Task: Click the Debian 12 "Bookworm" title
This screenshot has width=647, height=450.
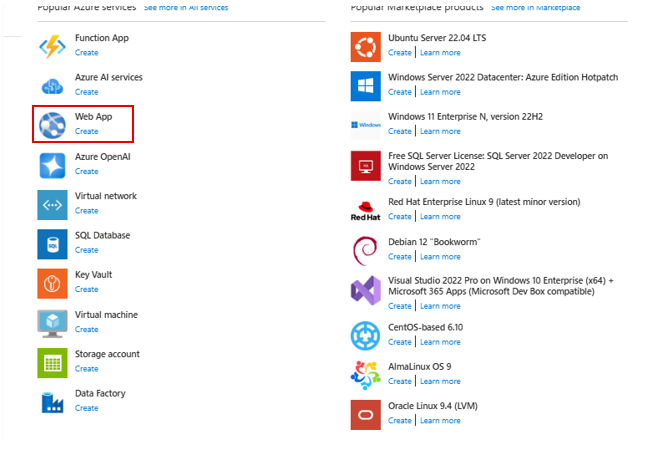Action: pyautogui.click(x=434, y=242)
